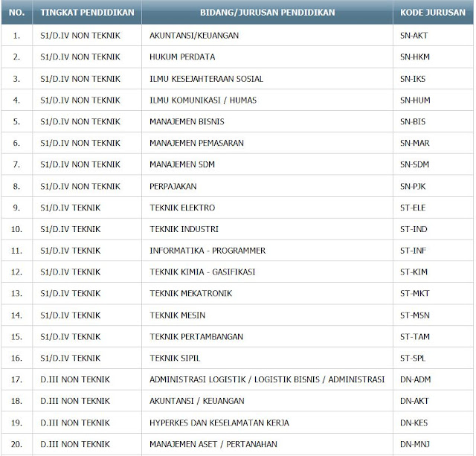This screenshot has height=456, width=476.
Task: Click row number 9.
Action: click(x=16, y=208)
